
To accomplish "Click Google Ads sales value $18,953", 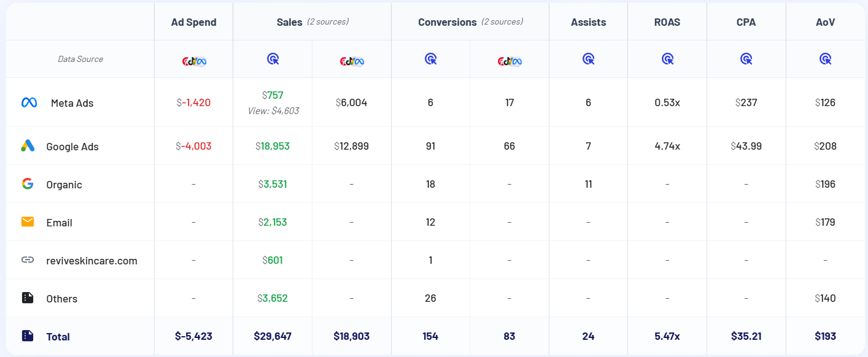I will pos(273,146).
